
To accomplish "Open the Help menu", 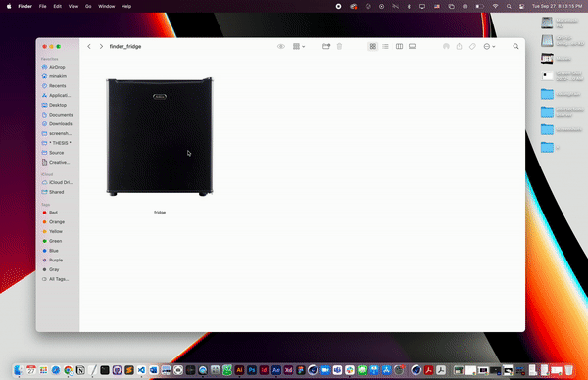I will (x=126, y=6).
